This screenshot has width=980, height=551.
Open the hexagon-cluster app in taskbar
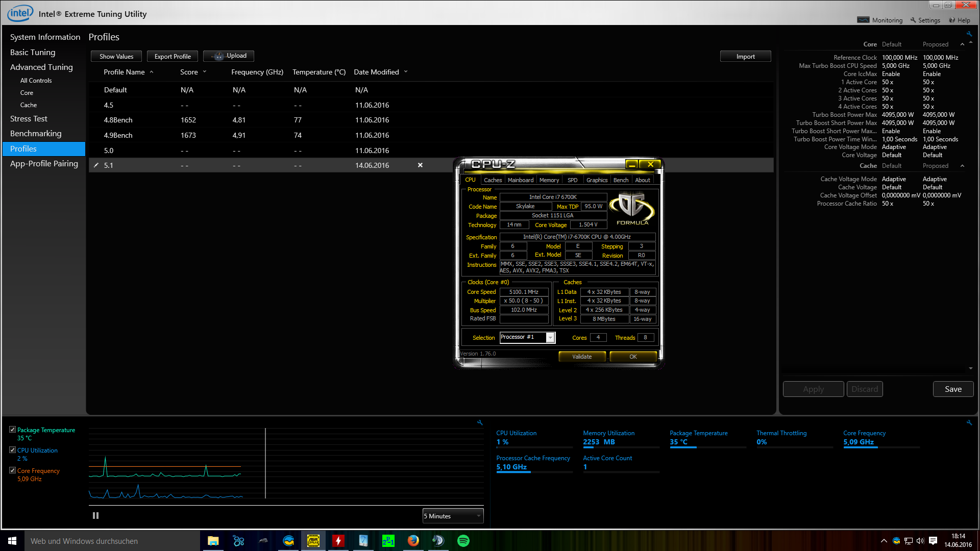[x=238, y=541]
